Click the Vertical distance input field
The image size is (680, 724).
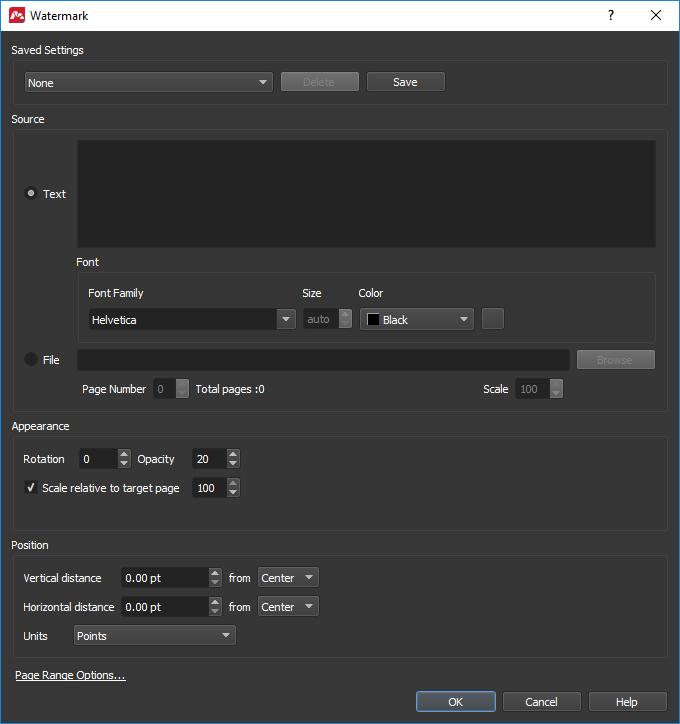pos(164,578)
